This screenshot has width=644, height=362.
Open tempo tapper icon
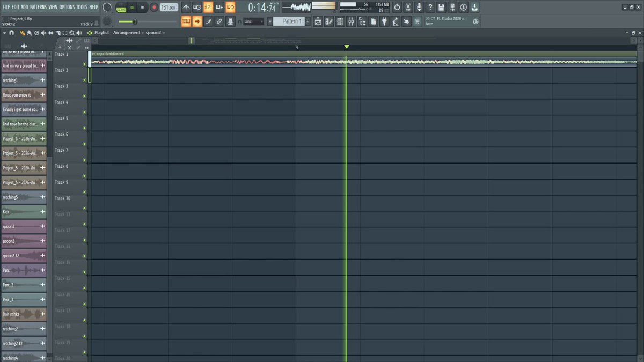[x=396, y=21]
